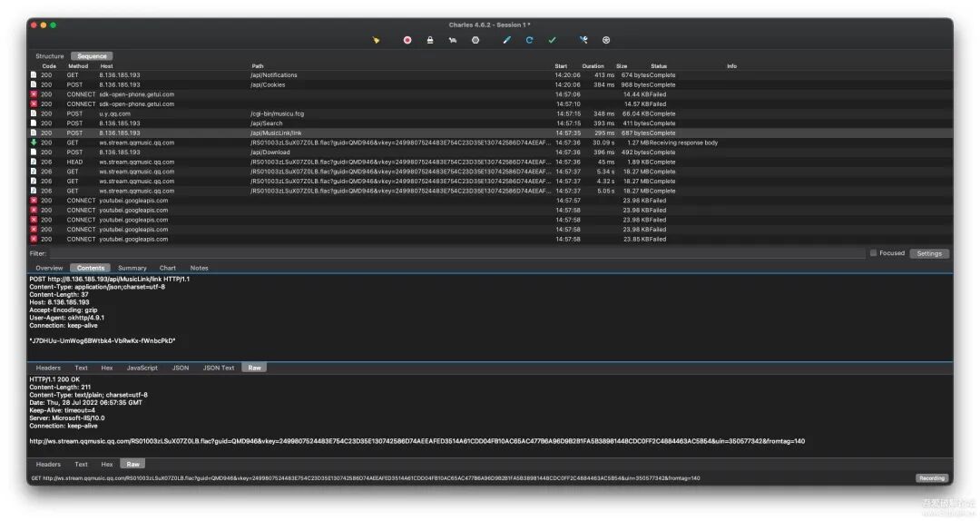Select the getui.com CONNECT row at 14:57:10
This screenshot has height=521, width=980.
[x=490, y=104]
